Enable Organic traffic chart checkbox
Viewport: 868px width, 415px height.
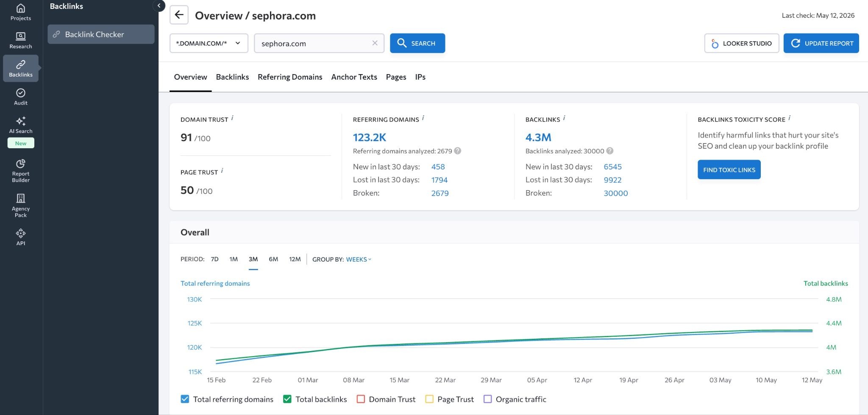pyautogui.click(x=487, y=399)
